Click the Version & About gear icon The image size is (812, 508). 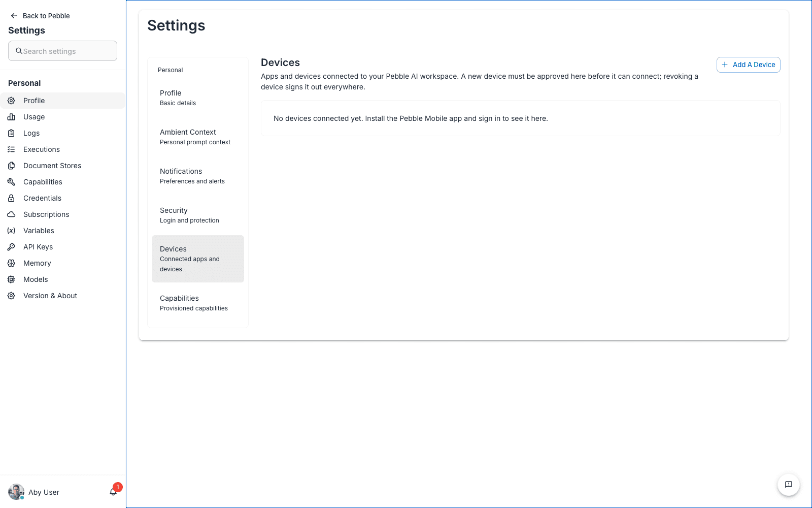tap(11, 296)
